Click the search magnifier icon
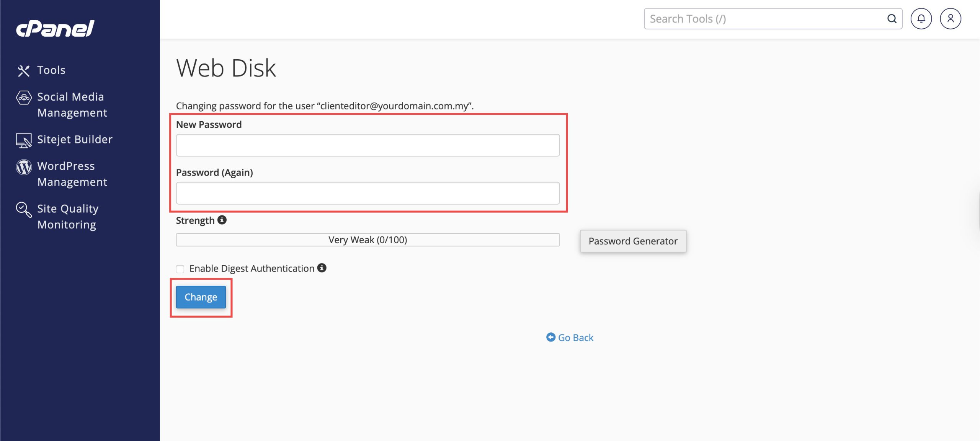Viewport: 980px width, 441px height. coord(892,19)
